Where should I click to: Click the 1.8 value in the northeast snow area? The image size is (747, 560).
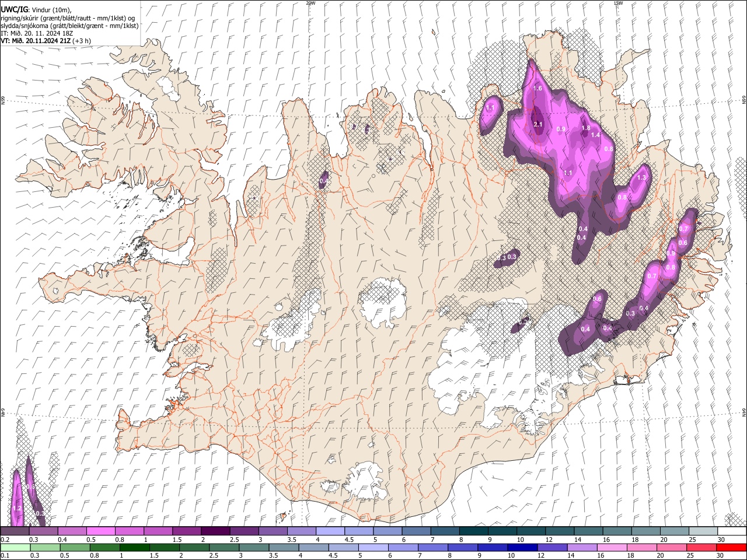(x=587, y=128)
